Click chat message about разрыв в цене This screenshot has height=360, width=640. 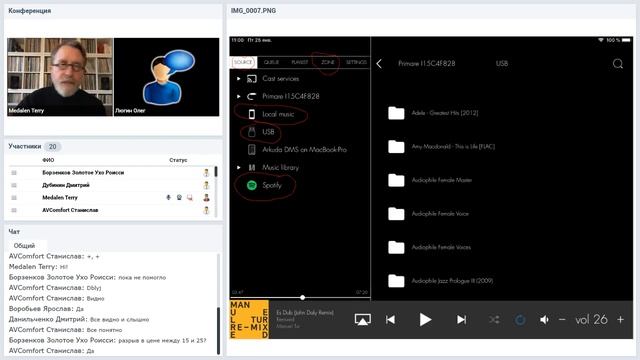click(108, 340)
